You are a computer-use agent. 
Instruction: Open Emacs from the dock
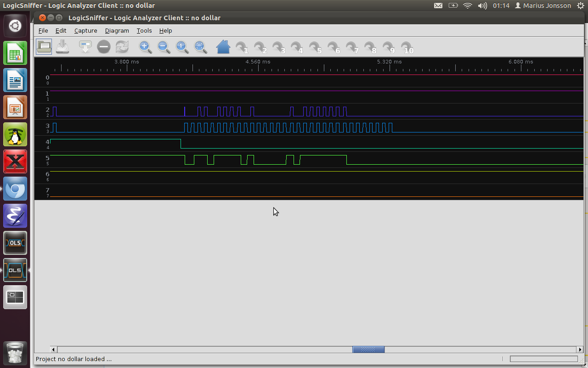point(15,216)
